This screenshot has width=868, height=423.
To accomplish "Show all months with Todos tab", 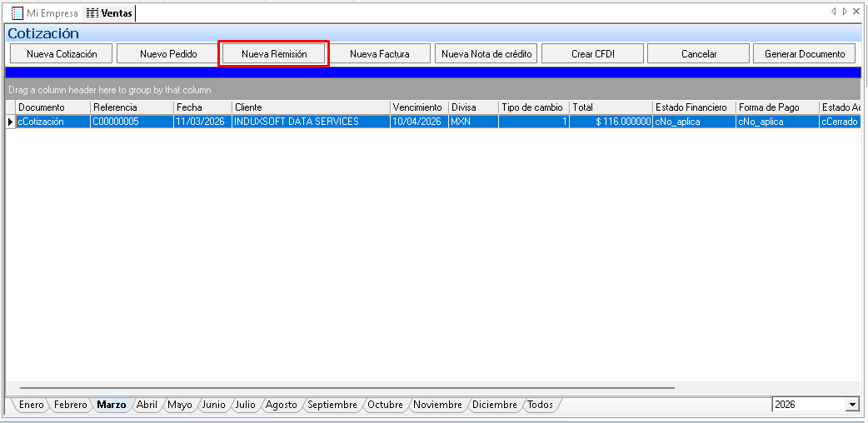I will tap(540, 405).
